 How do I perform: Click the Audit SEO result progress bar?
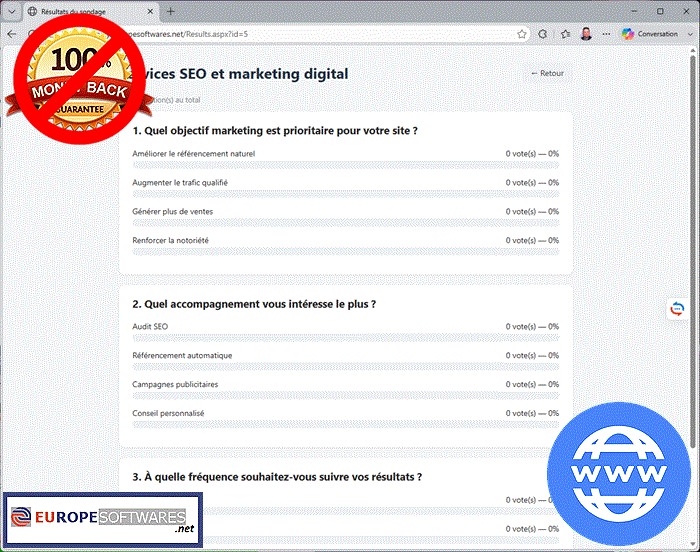click(346, 338)
